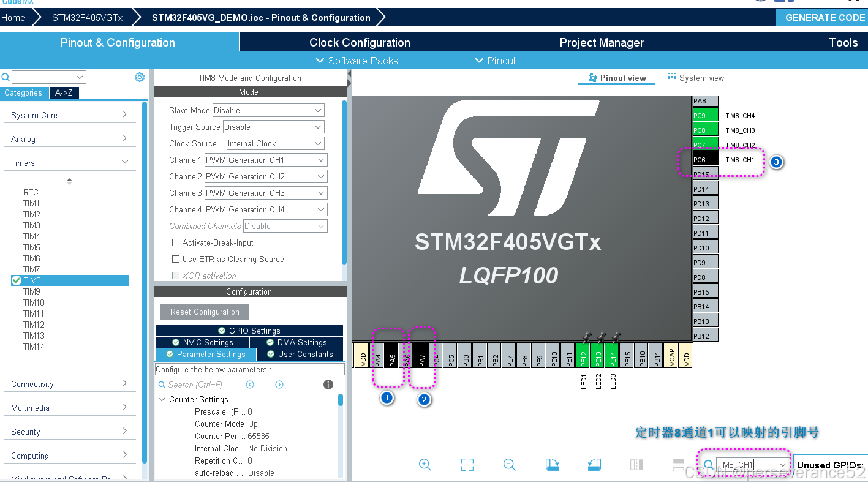
Task: Open the Channel1 mode dropdown
Action: tap(266, 160)
